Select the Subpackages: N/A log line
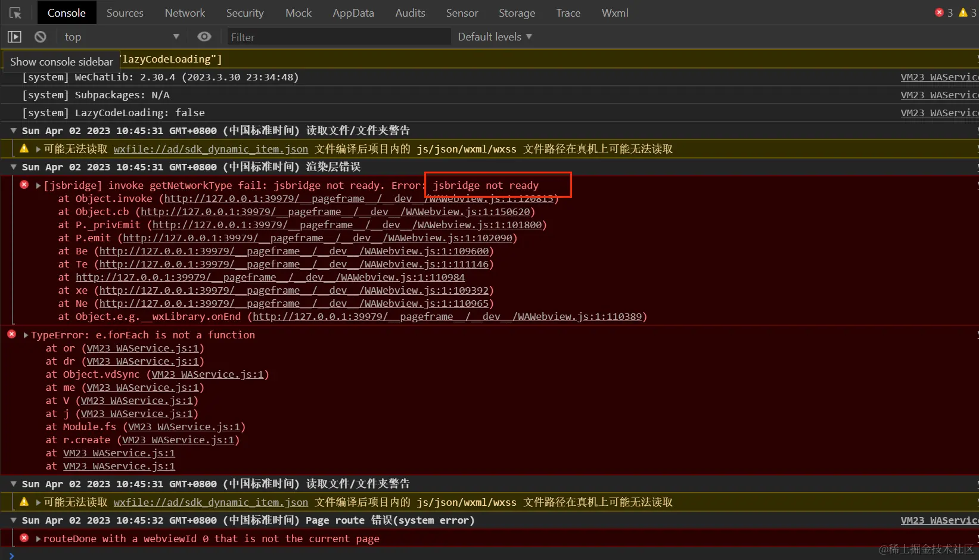979x560 pixels. click(96, 95)
